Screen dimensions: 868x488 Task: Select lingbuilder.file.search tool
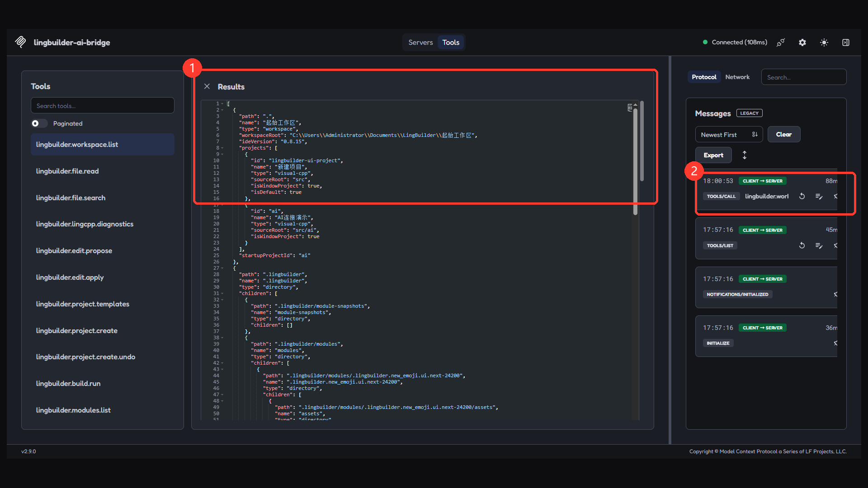pyautogui.click(x=103, y=198)
